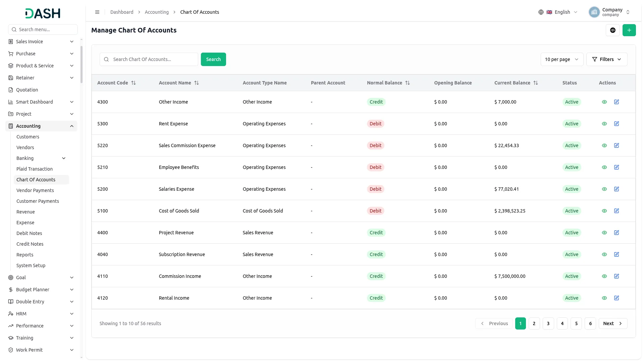This screenshot has width=644, height=362.
Task: Edit the Sales Commission Expense account
Action: point(616,145)
